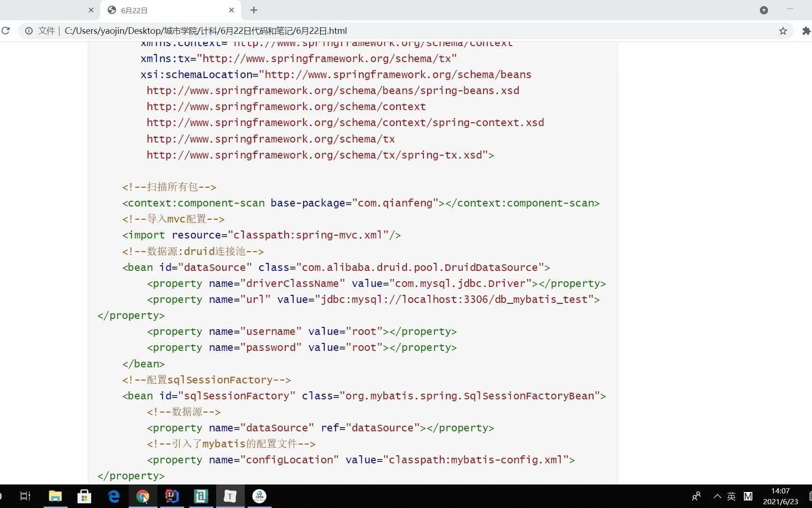Viewport: 812px width, 508px height.
Task: Open the extensions puzzle icon
Action: click(806, 31)
